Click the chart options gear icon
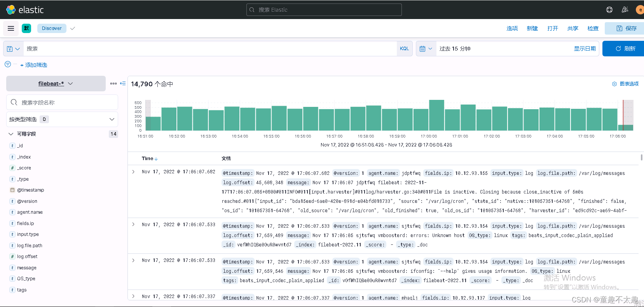 click(614, 84)
